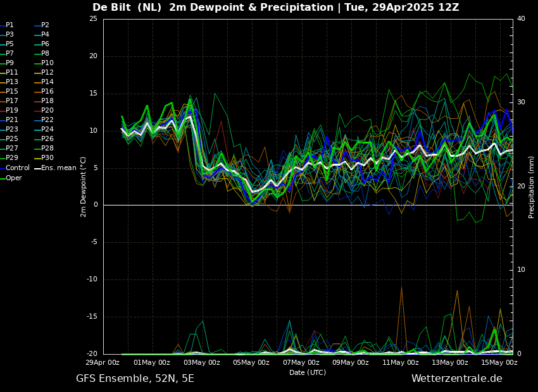The width and height of the screenshot is (538, 392).
Task: Select legend entry P15
Action: tap(9, 92)
